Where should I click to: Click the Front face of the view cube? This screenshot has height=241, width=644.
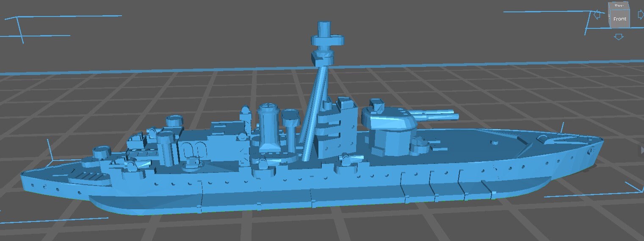619,19
